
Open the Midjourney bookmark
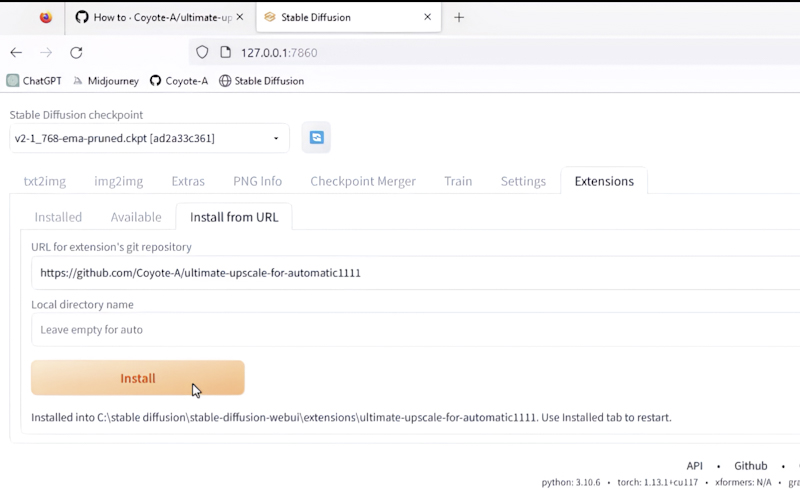(106, 81)
